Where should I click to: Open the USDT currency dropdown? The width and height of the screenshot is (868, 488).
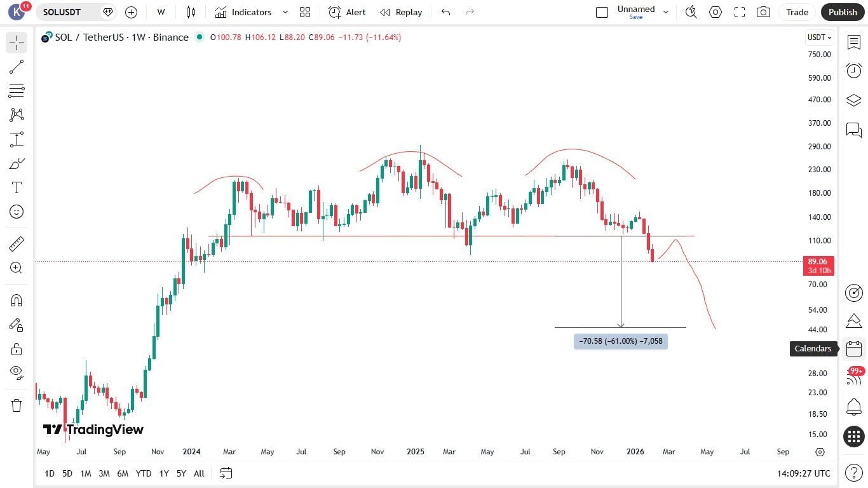pyautogui.click(x=819, y=37)
